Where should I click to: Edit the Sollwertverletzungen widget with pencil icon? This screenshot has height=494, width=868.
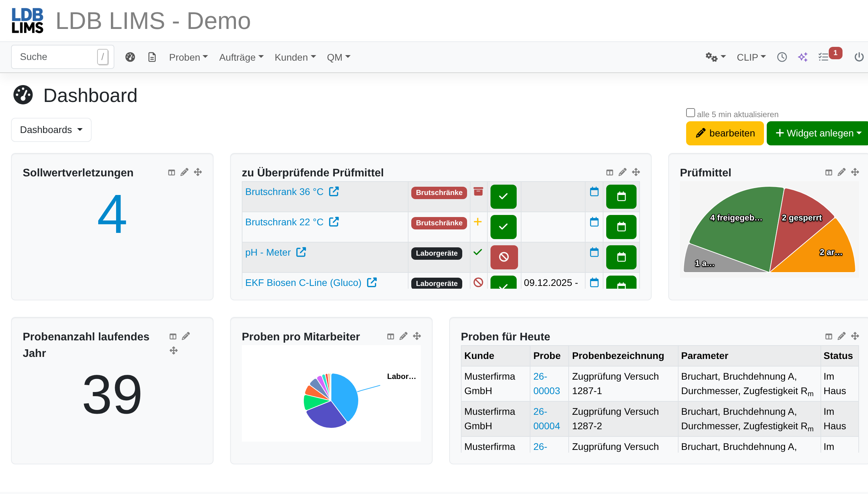[184, 172]
